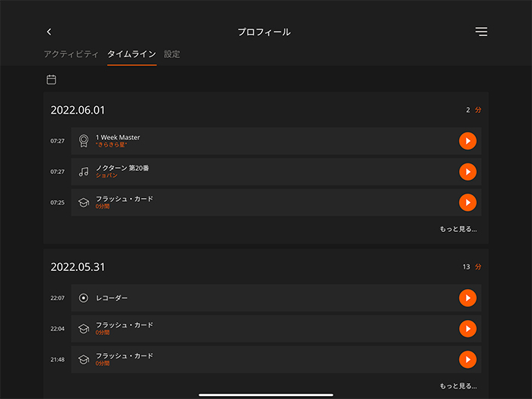
Task: Expand もっと見る for 2022.05.31
Action: click(x=458, y=385)
